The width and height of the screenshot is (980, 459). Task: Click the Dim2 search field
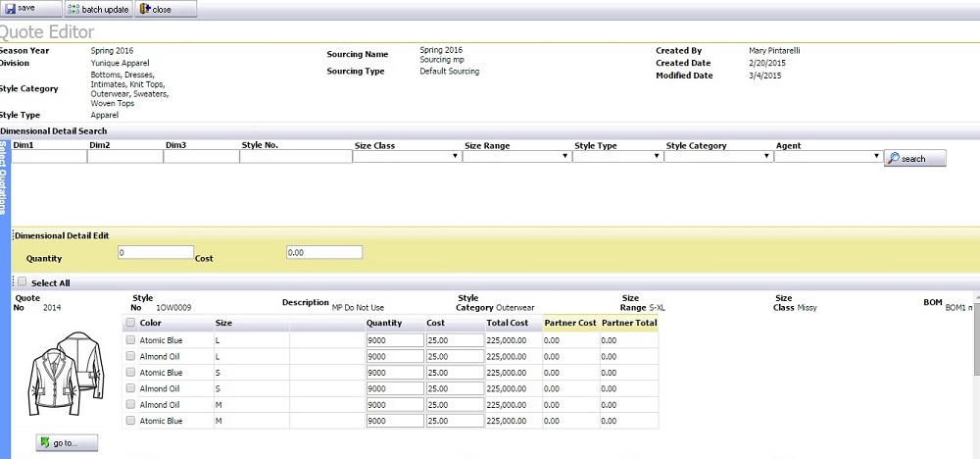pyautogui.click(x=125, y=156)
